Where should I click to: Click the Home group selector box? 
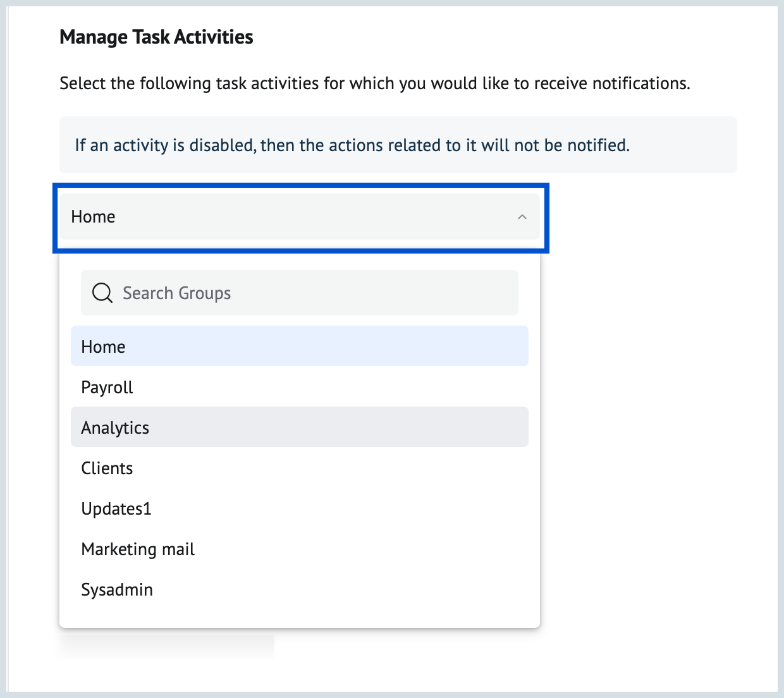click(300, 217)
